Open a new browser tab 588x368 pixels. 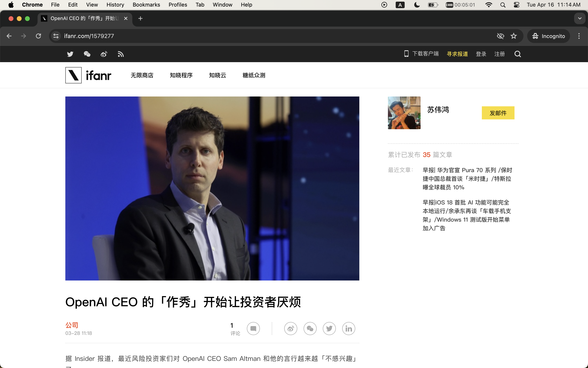tap(140, 18)
